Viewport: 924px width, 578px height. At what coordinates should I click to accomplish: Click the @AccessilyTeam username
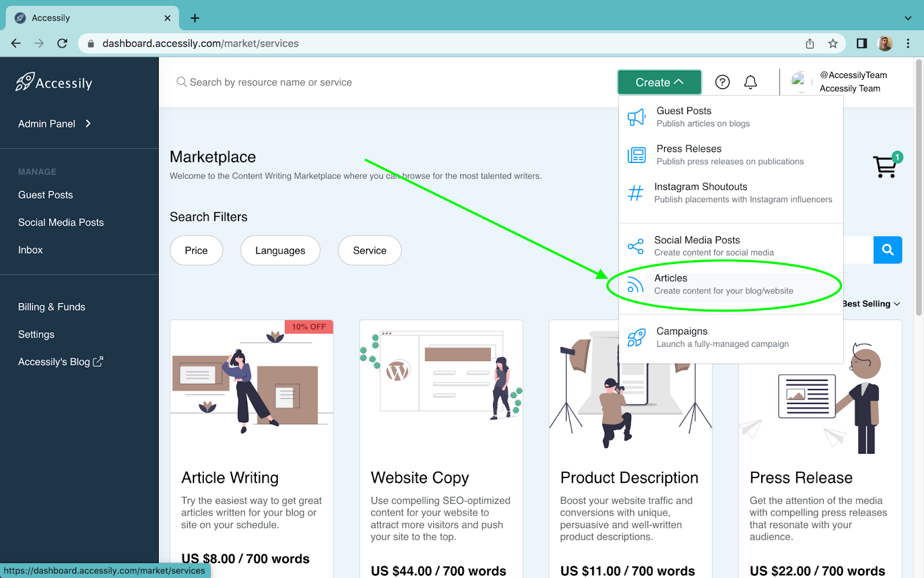tap(854, 75)
